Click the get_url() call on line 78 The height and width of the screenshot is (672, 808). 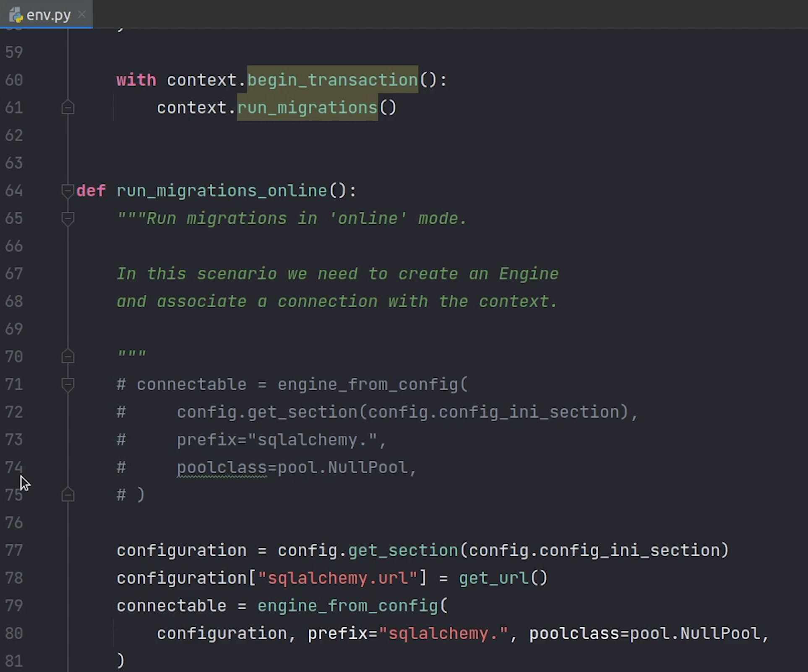(x=503, y=578)
